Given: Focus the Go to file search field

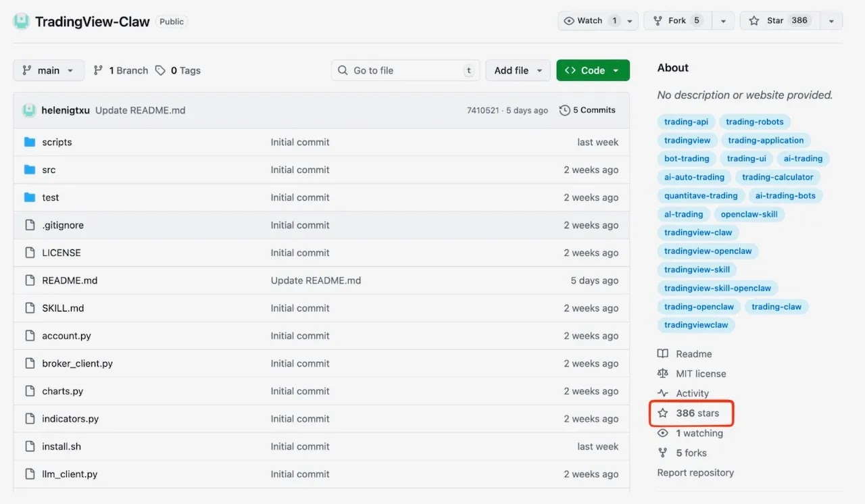Looking at the screenshot, I should click(x=405, y=70).
